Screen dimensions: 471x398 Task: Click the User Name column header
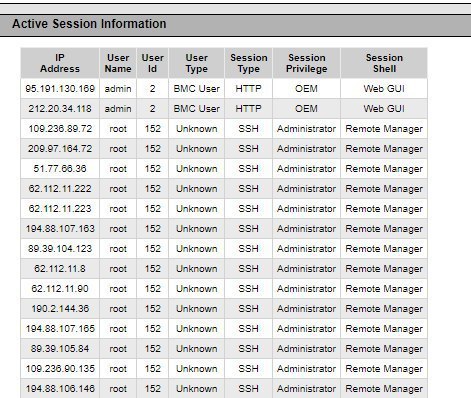[x=118, y=63]
